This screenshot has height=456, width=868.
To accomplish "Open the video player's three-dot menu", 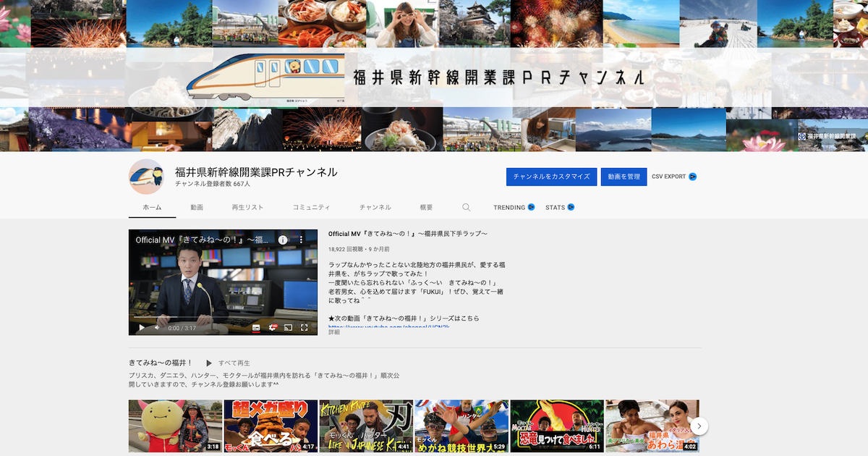I will coord(302,240).
